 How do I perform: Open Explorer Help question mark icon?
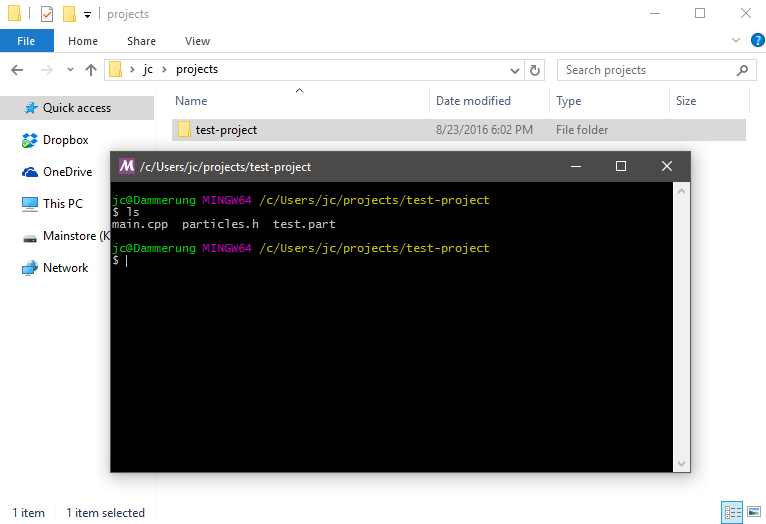(x=756, y=41)
